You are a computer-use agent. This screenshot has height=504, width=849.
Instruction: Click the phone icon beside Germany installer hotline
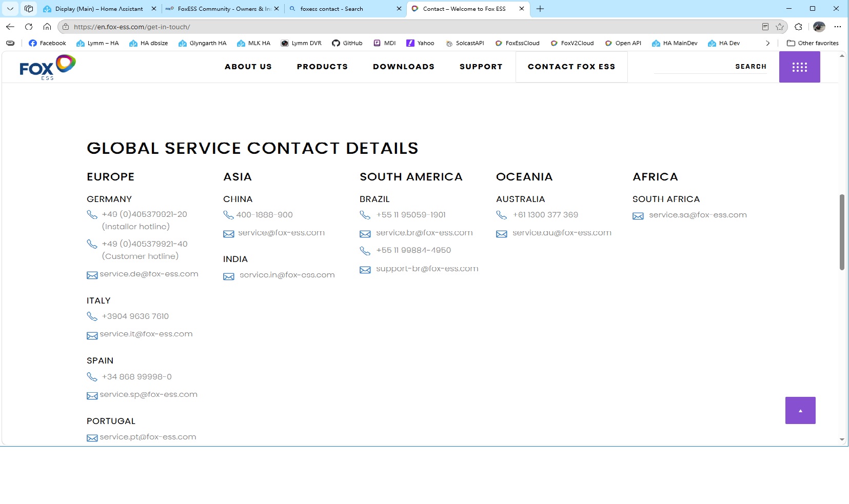pos(92,214)
